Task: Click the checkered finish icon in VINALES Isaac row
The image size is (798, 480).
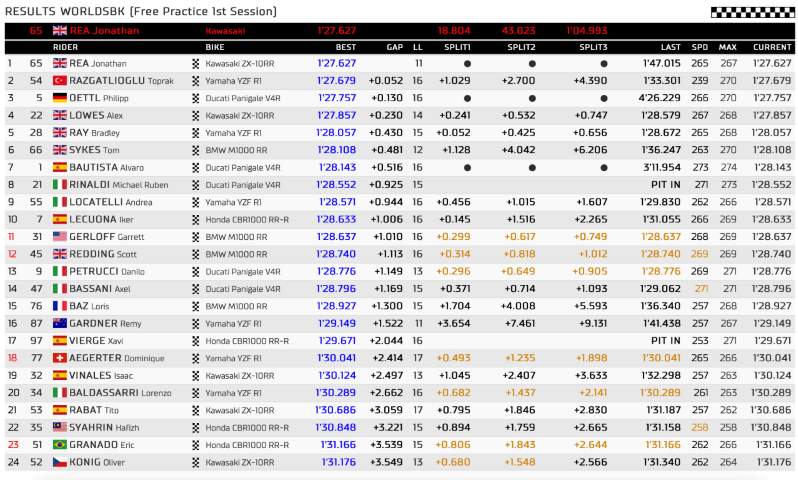Action: pos(195,376)
